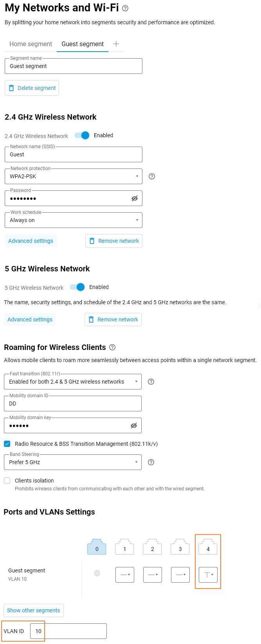Select port 0 connector icon

[x=97, y=547]
